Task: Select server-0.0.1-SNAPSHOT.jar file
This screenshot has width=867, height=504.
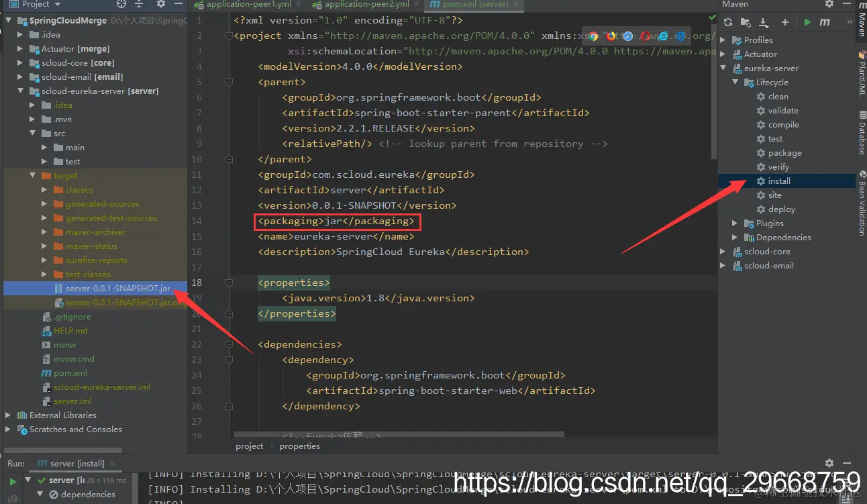Action: pos(95,288)
